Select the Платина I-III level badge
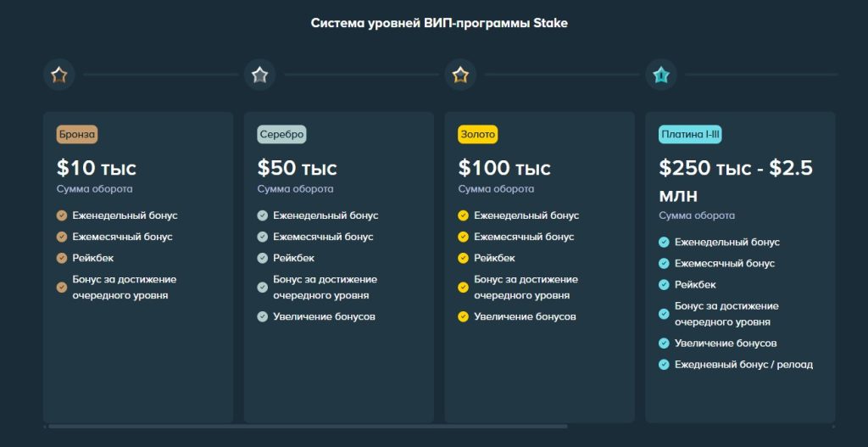 click(x=690, y=134)
